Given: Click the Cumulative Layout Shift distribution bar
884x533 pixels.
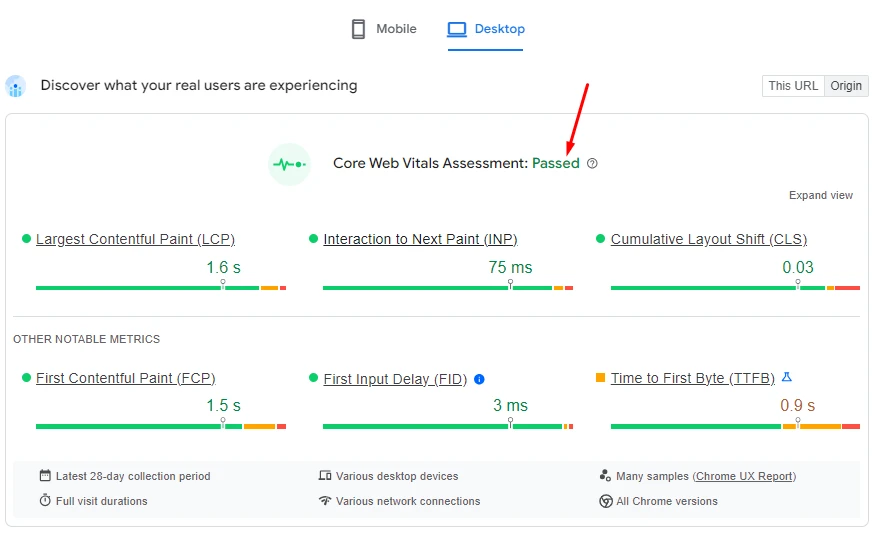Looking at the screenshot, I should pyautogui.click(x=735, y=288).
